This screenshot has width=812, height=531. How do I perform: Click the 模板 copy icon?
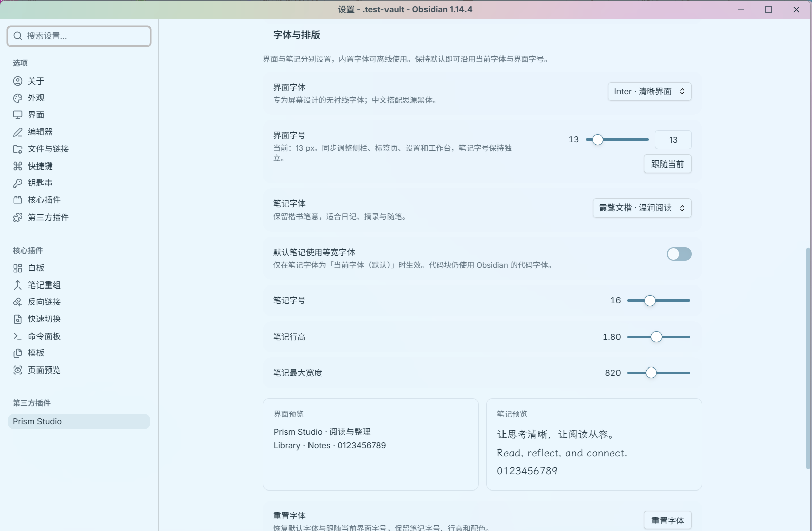(18, 353)
